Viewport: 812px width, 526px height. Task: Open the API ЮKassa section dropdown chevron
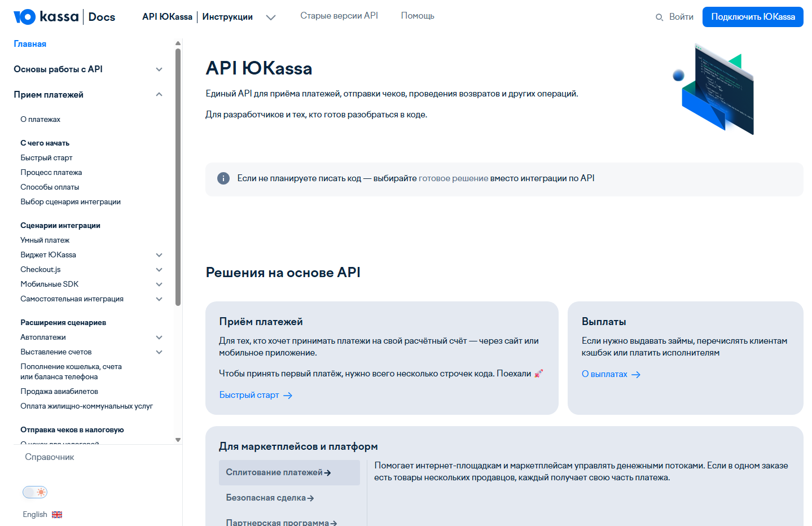[271, 17]
